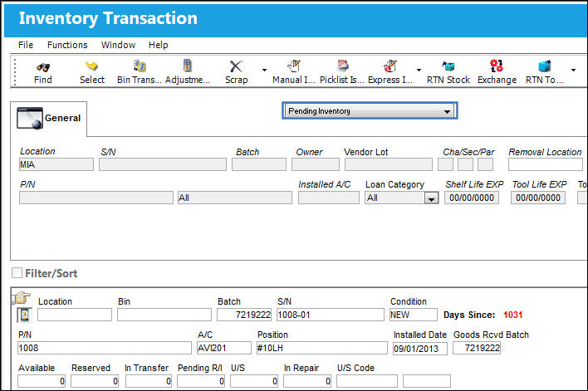The height and width of the screenshot is (391, 588).
Task: Click the P/N field showing 1008
Action: 105,348
